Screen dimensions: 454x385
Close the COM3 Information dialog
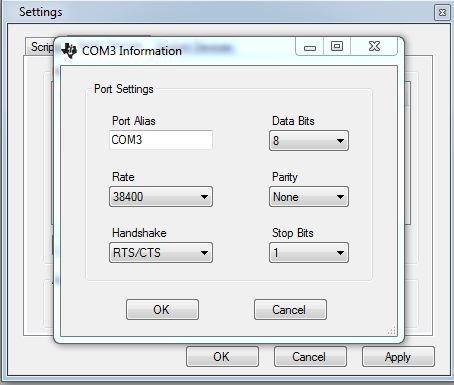(x=374, y=46)
